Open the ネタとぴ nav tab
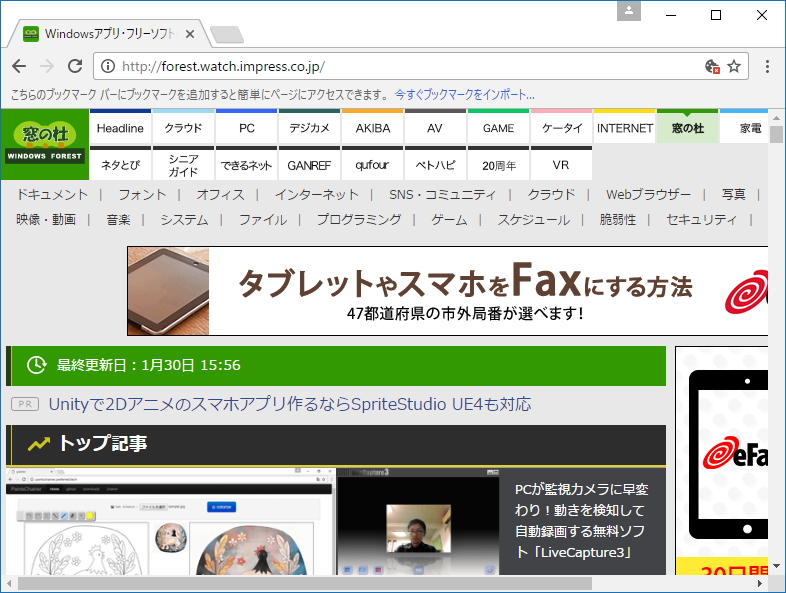The image size is (786, 593). click(120, 163)
